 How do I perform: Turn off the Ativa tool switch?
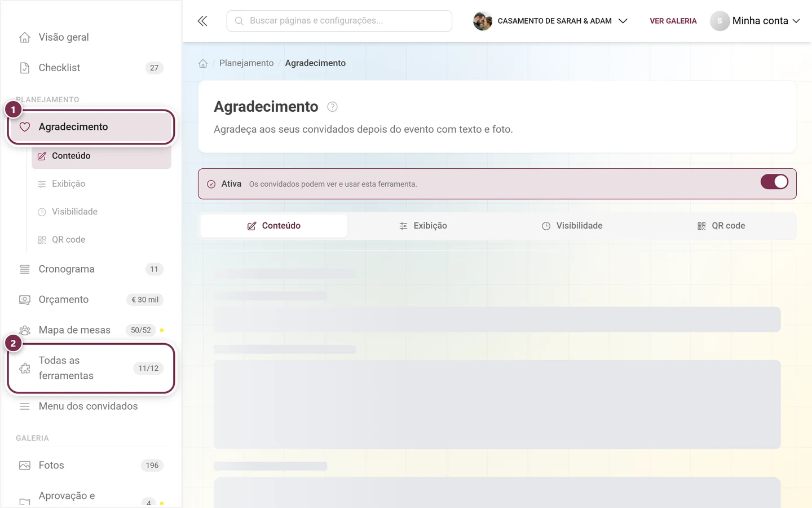click(x=774, y=182)
